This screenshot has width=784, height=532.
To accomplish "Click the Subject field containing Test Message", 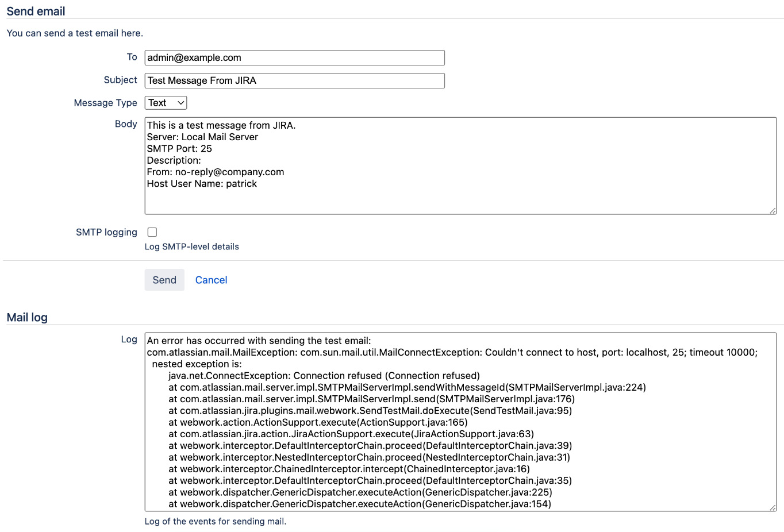I will pos(294,80).
